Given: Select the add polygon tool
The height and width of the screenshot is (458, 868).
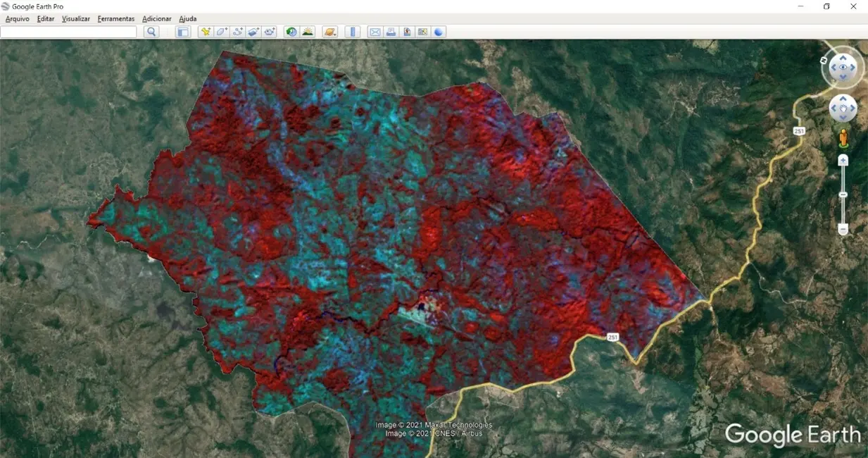Looking at the screenshot, I should tap(222, 32).
